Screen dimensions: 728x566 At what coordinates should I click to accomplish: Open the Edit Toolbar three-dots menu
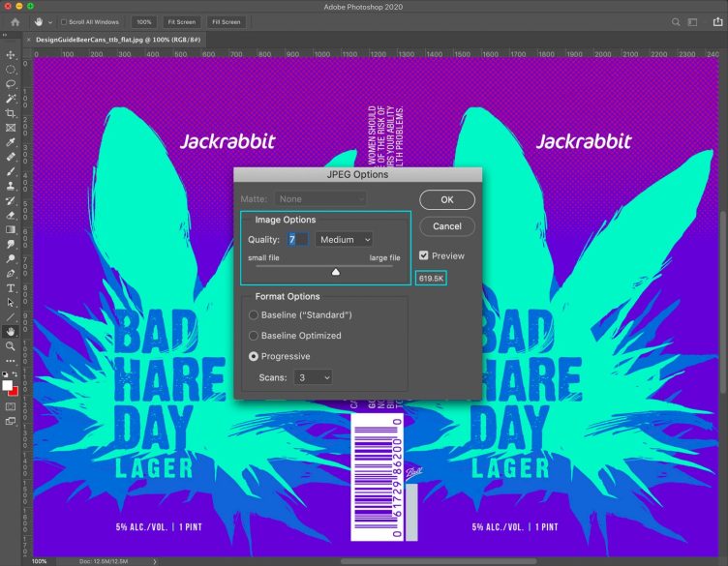pos(11,361)
